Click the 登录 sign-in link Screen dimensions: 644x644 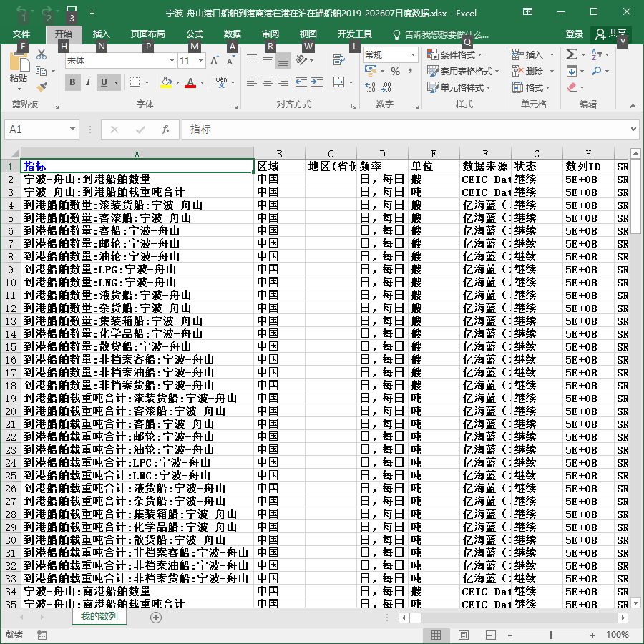(x=574, y=34)
